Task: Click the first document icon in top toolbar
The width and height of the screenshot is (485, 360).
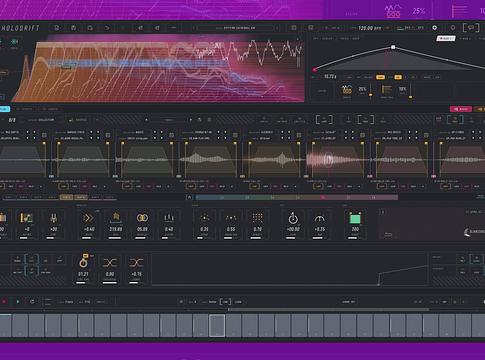Action: (57, 28)
